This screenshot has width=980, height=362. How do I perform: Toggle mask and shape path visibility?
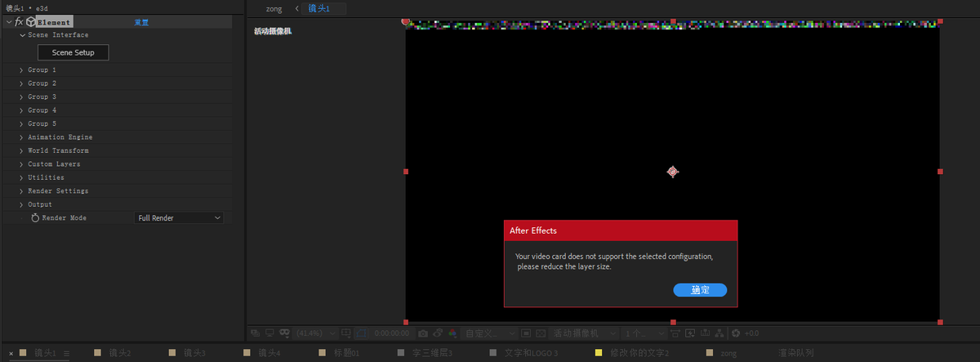(285, 333)
